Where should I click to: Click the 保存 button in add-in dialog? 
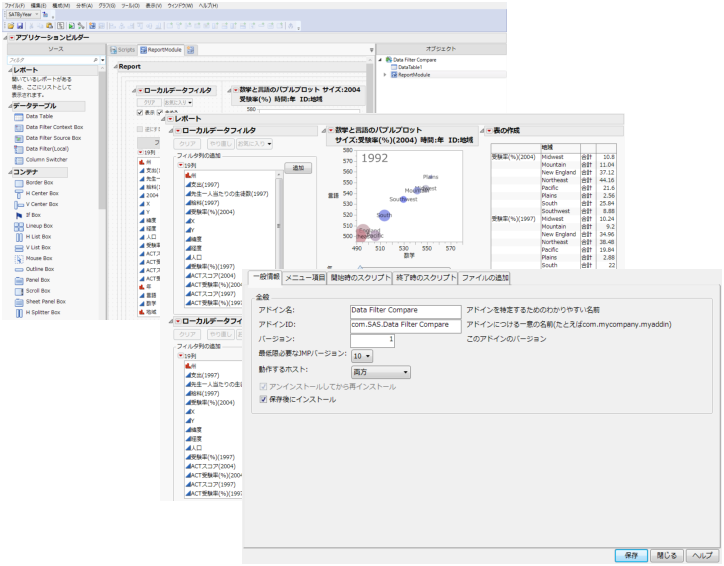(631, 555)
